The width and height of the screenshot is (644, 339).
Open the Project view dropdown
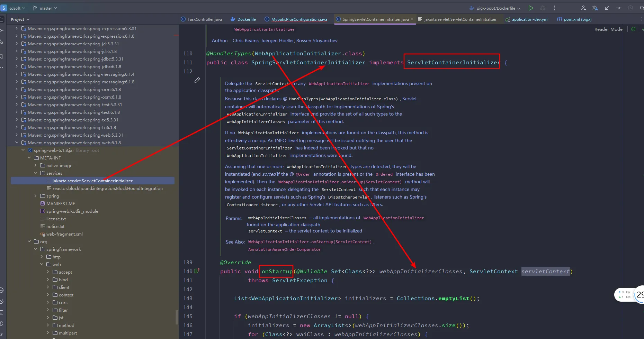click(20, 19)
